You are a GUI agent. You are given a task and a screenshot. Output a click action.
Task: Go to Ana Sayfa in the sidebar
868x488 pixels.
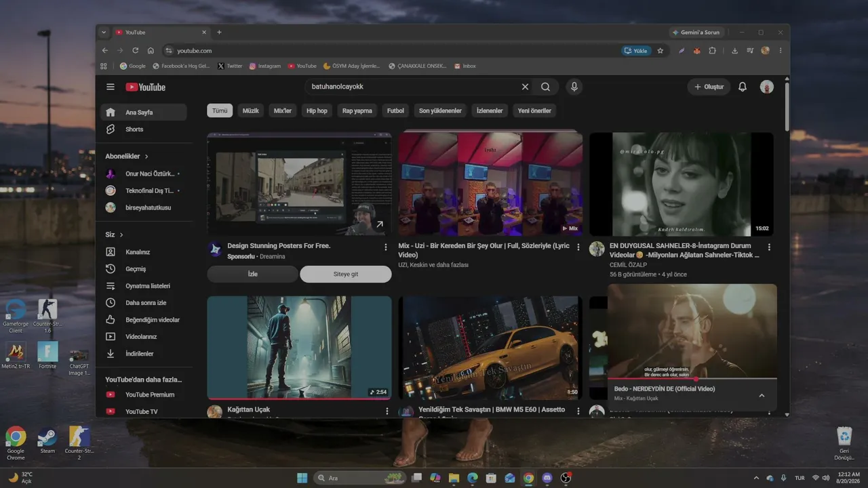(144, 113)
